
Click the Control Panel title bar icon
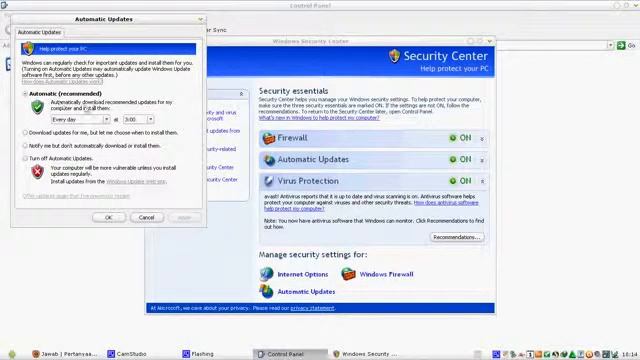click(x=4, y=5)
